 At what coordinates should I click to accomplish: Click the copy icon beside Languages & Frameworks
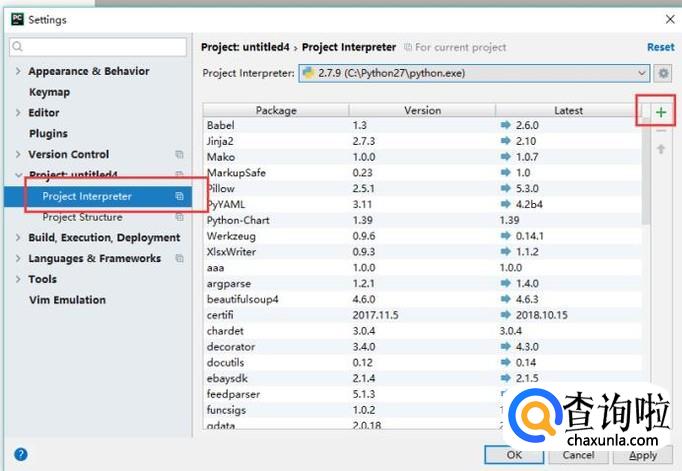(x=180, y=259)
